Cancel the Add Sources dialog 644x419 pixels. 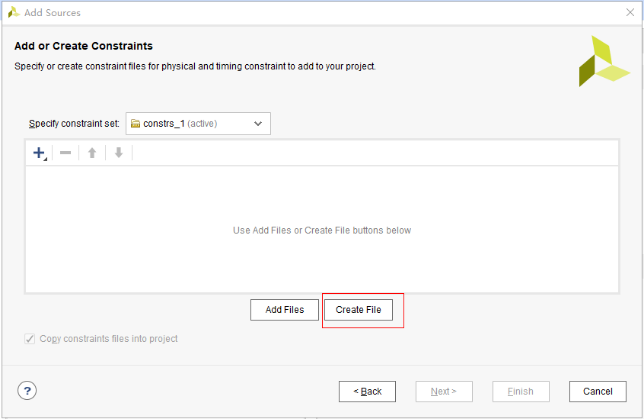[597, 391]
